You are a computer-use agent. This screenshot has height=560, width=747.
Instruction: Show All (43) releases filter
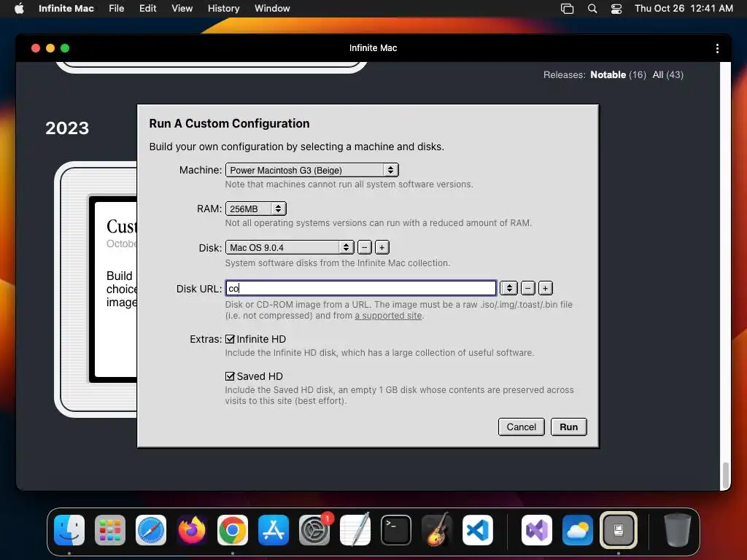point(668,75)
